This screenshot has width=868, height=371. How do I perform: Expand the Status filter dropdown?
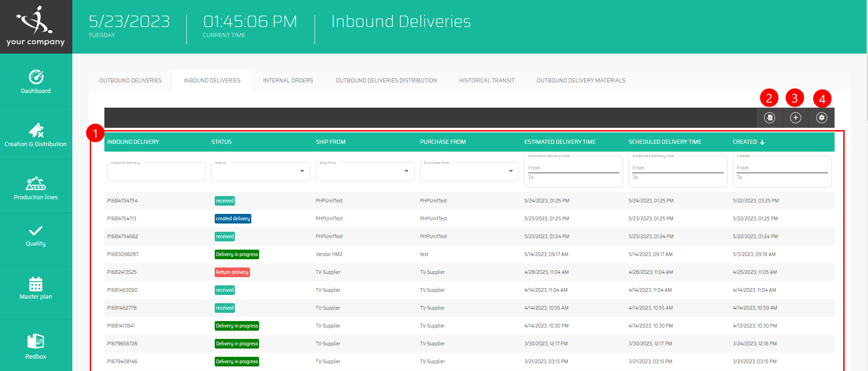click(302, 171)
